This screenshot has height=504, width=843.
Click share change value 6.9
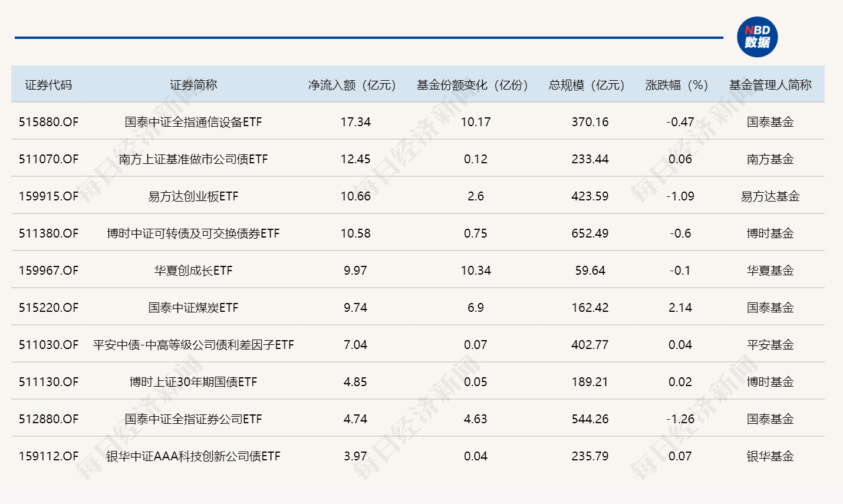pyautogui.click(x=476, y=308)
